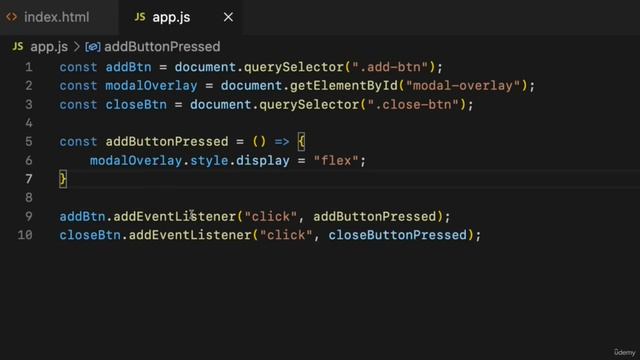
Task: Click line number 7 in the gutter
Action: click(x=29, y=179)
